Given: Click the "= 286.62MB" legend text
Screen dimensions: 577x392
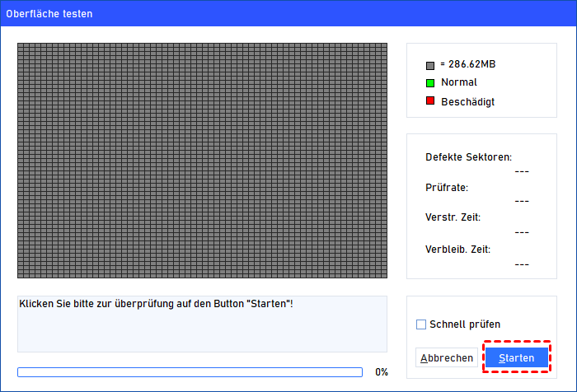Looking at the screenshot, I should [x=468, y=64].
